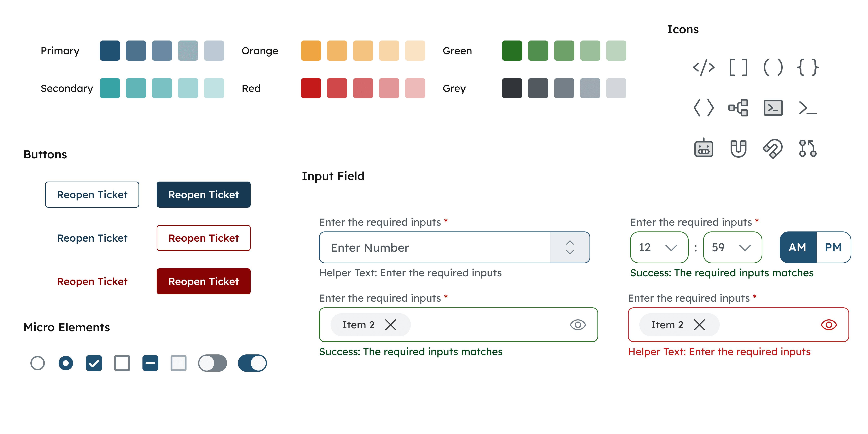Screen dimensions: 868x434
Task: Uncheck the checked blue checkbox
Action: coord(94,363)
